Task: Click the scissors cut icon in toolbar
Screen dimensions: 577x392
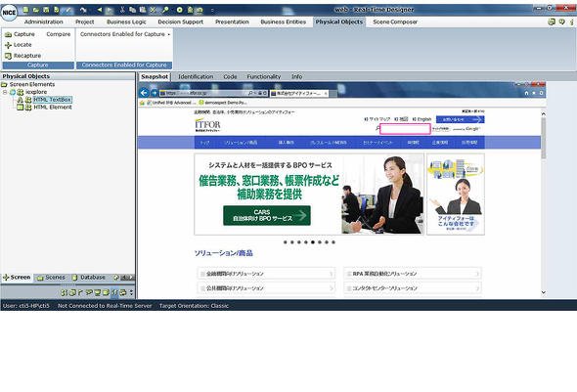Action: pos(122,10)
